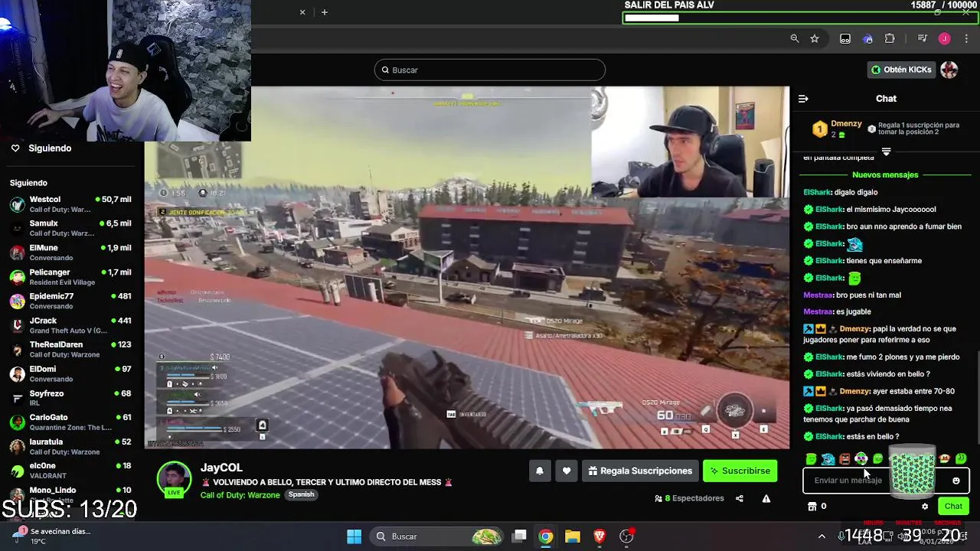Click Regala Suscripciones button
980x551 pixels.
point(640,471)
